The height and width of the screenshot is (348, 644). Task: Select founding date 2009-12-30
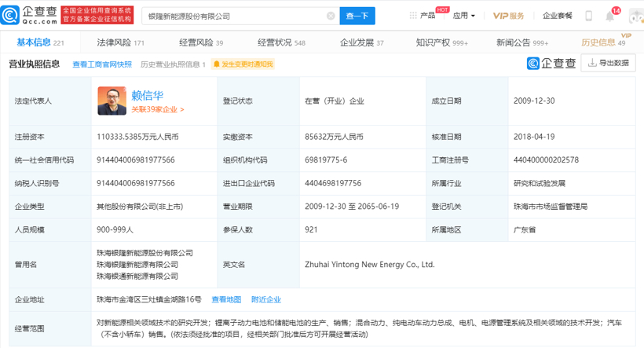(534, 101)
